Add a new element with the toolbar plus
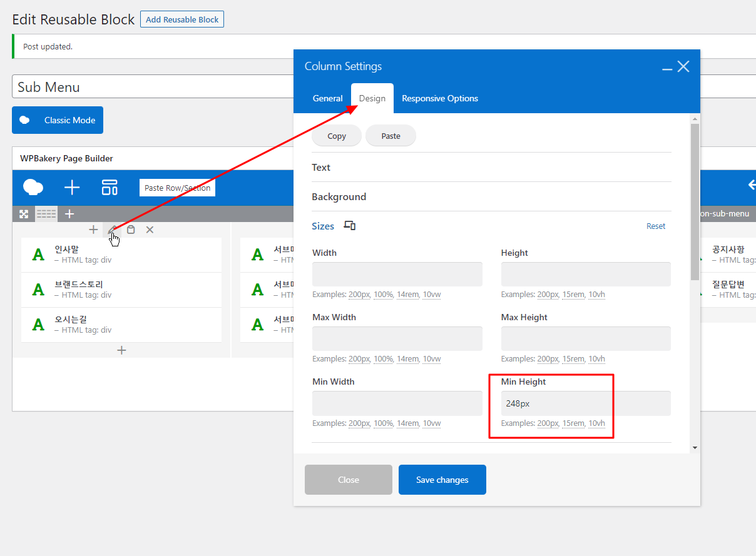Screen dimensions: 756x556 pyautogui.click(x=72, y=187)
